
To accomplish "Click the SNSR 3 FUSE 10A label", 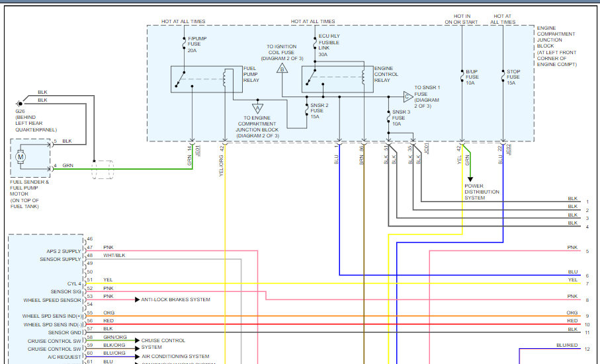I will tap(401, 118).
